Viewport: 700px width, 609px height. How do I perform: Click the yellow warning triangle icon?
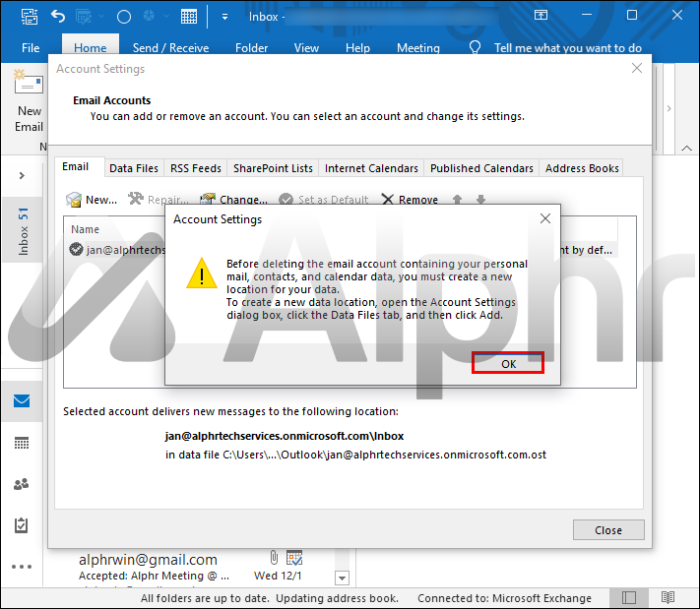(x=202, y=274)
